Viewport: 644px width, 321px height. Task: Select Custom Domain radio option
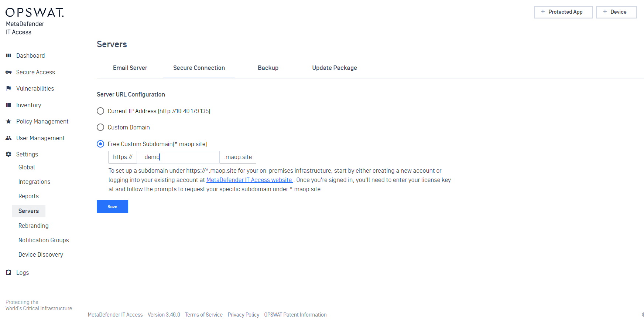100,127
